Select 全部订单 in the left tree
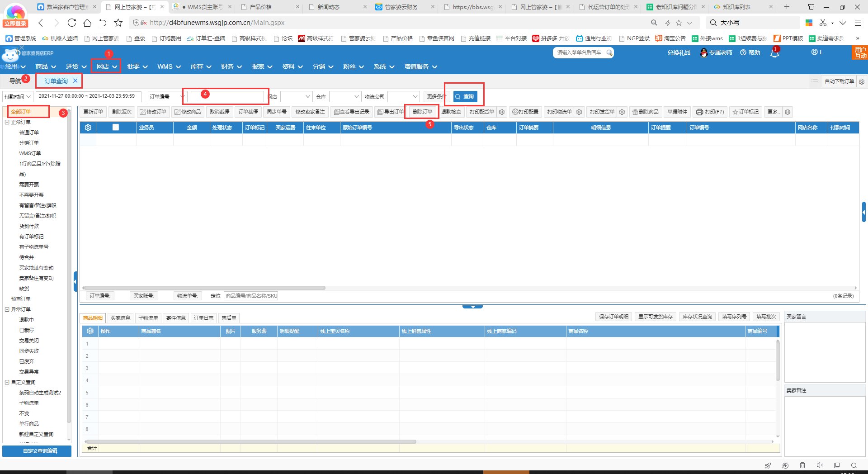This screenshot has height=474, width=868. coord(21,112)
